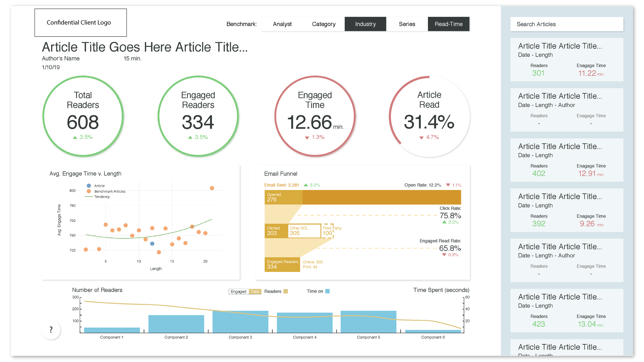Click the Time on blue legend square
This screenshot has height=362, width=644.
(327, 291)
